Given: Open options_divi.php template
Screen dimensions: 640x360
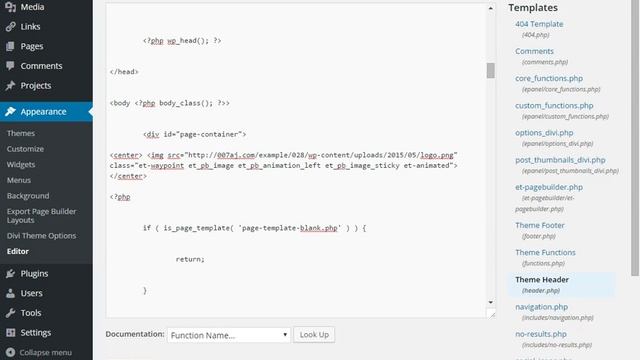Looking at the screenshot, I should click(544, 133).
